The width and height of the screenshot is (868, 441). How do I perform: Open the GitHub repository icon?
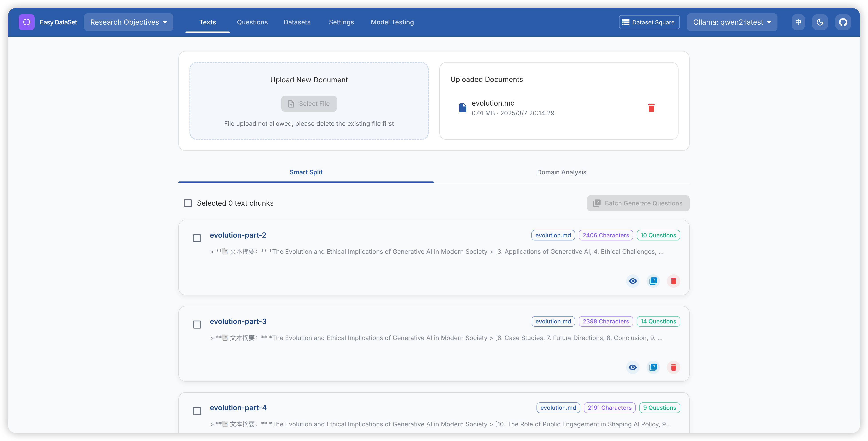coord(843,22)
